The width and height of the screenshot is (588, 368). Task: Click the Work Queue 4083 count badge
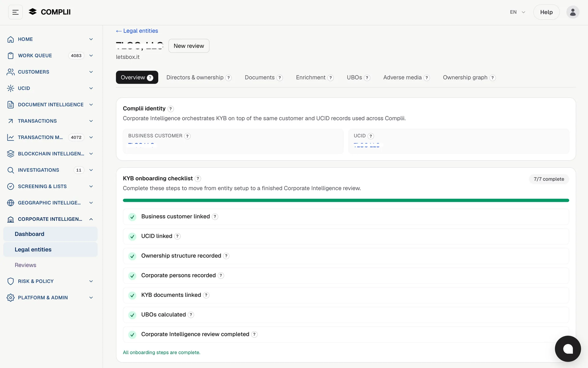pos(76,56)
